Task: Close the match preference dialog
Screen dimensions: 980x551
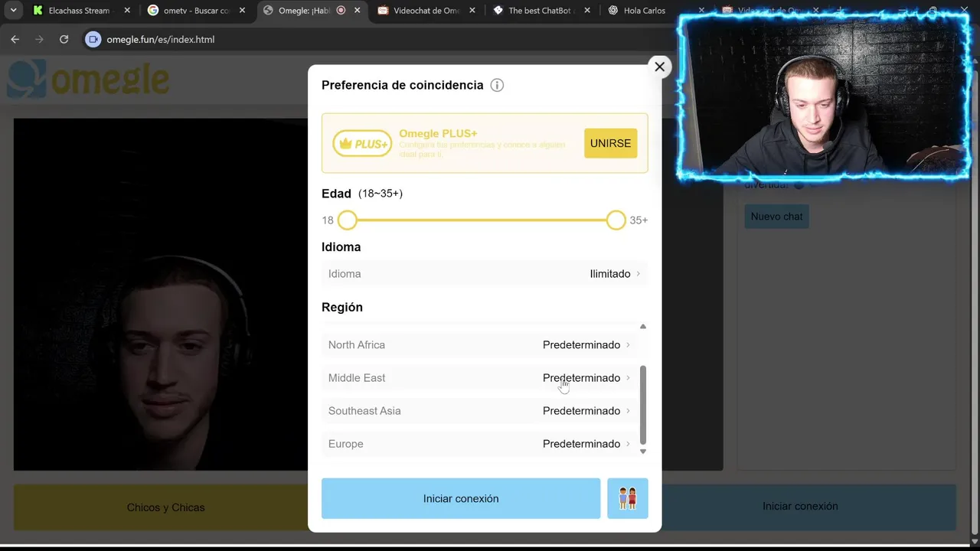Action: [x=659, y=67]
